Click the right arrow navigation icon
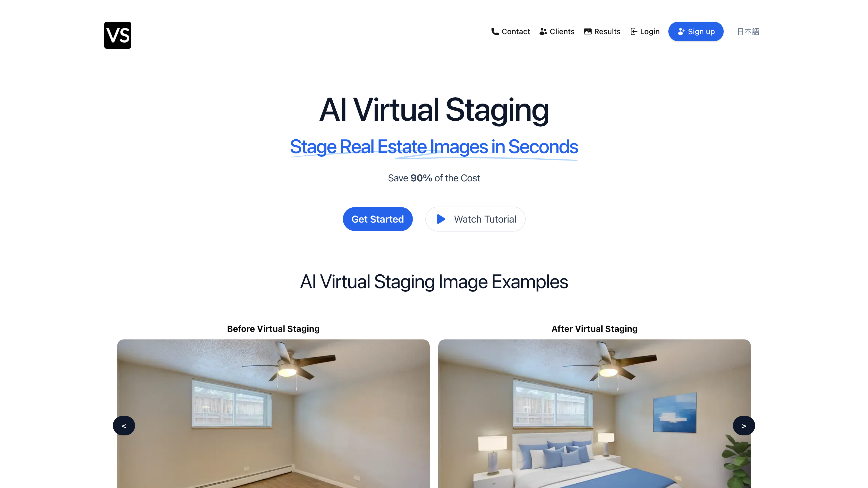Image resolution: width=868 pixels, height=488 pixels. (744, 425)
